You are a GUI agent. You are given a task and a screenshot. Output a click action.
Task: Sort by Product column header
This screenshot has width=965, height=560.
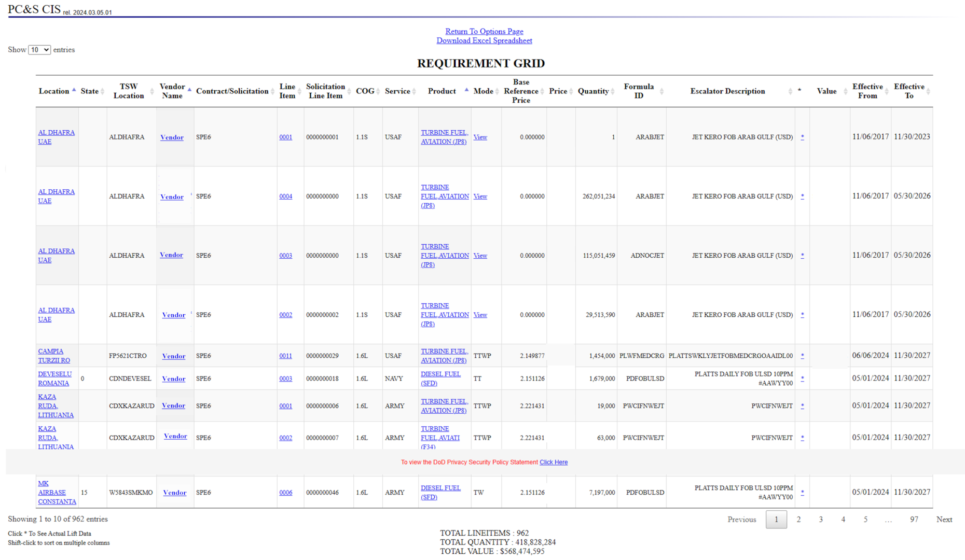(x=445, y=91)
